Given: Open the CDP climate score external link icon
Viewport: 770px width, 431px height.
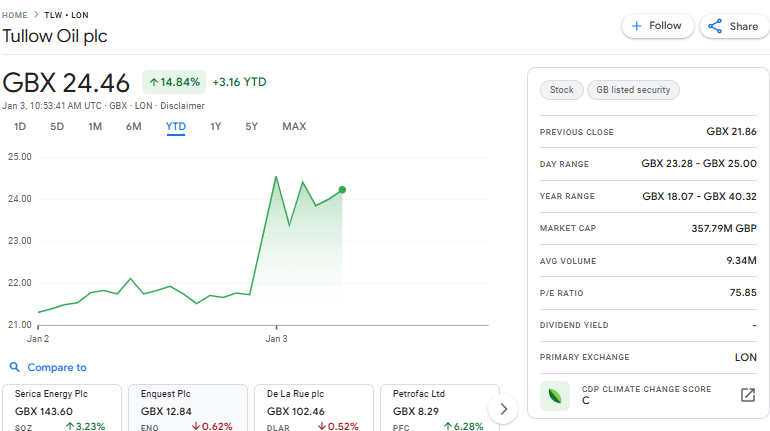Looking at the screenshot, I should 747,395.
